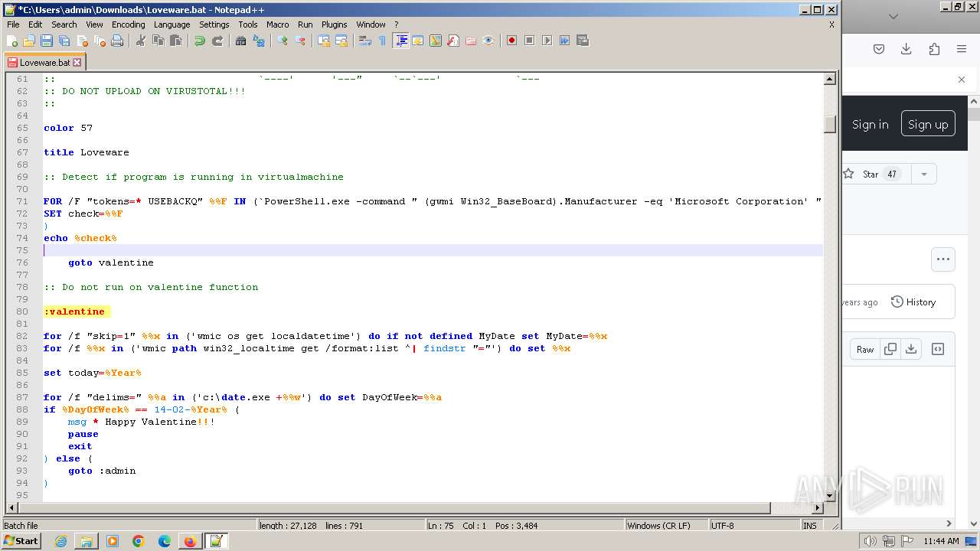Cut selection using scissors icon
This screenshot has width=980, height=551.
click(141, 41)
